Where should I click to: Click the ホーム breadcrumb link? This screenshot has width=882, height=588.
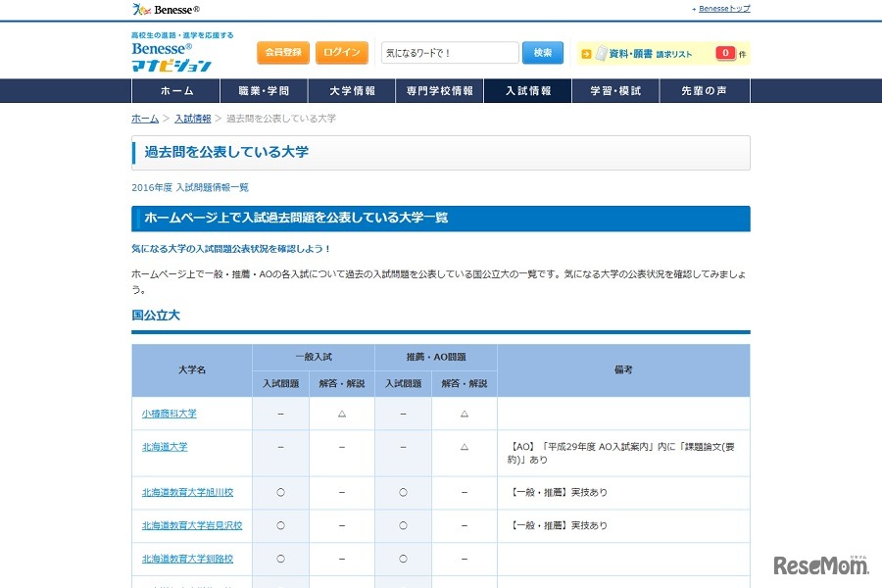[x=145, y=119]
